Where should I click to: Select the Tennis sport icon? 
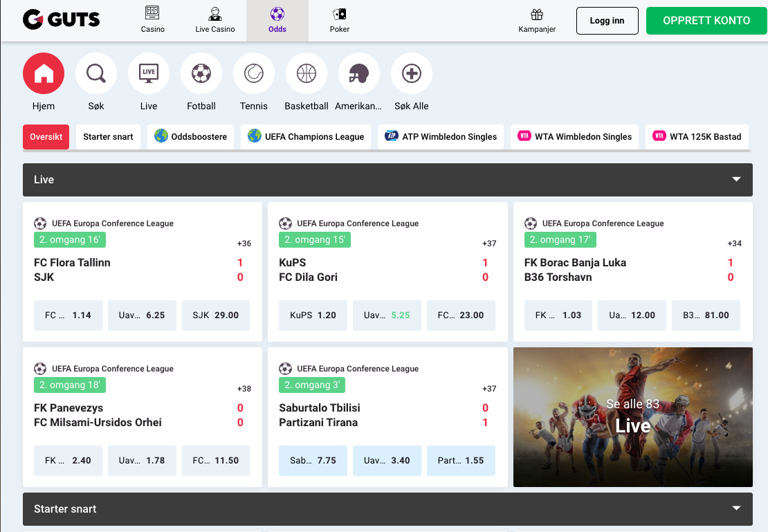click(x=254, y=73)
